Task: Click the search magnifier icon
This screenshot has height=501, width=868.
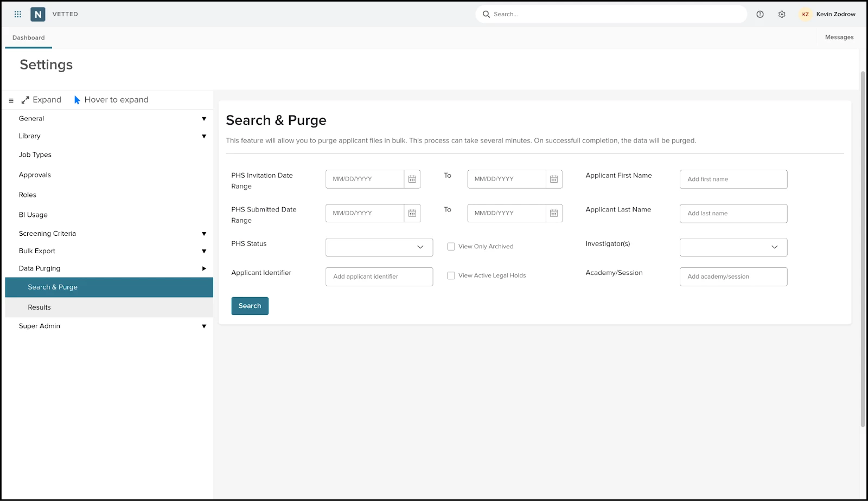Action: (486, 14)
